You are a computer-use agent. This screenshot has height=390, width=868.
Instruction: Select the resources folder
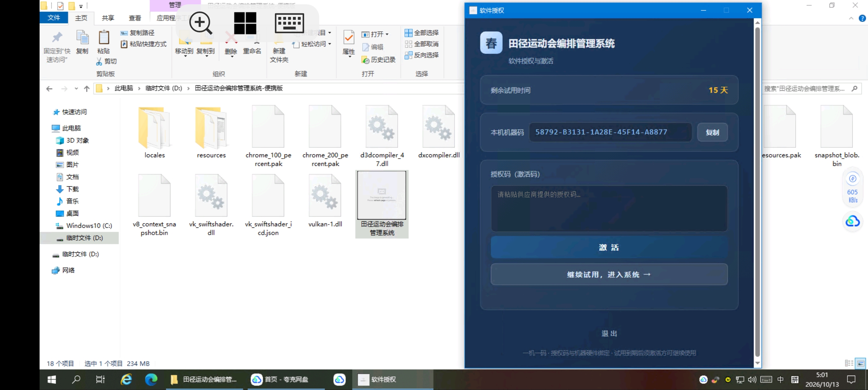pyautogui.click(x=211, y=132)
